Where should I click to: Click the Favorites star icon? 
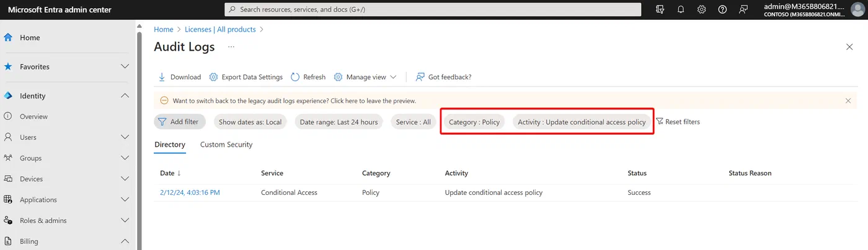pos(9,67)
